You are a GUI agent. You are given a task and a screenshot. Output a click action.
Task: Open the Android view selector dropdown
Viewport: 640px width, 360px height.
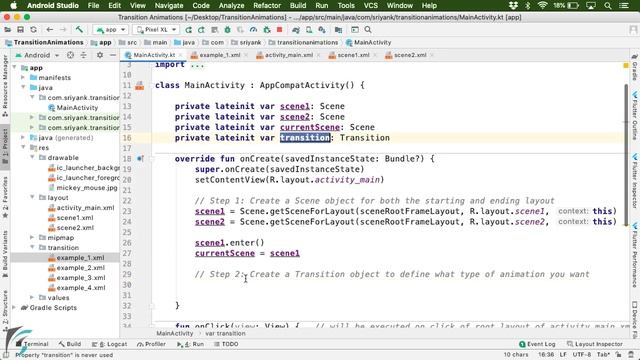tap(37, 55)
